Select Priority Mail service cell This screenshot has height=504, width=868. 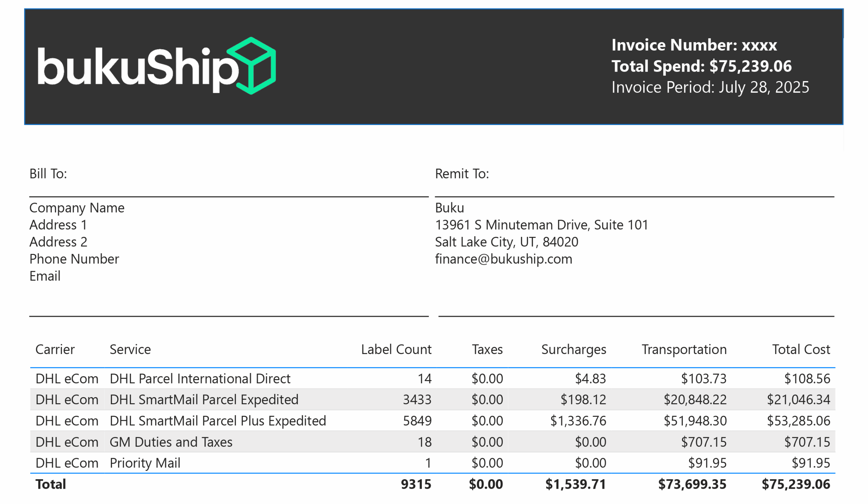[x=145, y=463]
